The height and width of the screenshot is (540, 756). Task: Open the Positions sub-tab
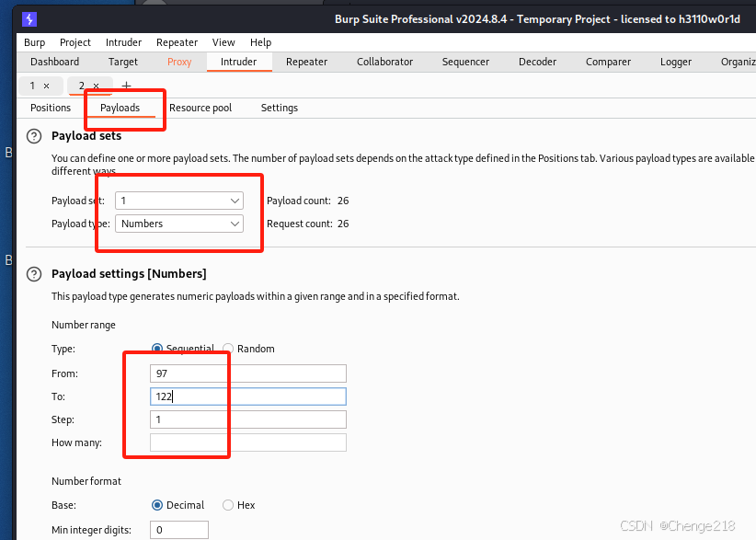51,108
